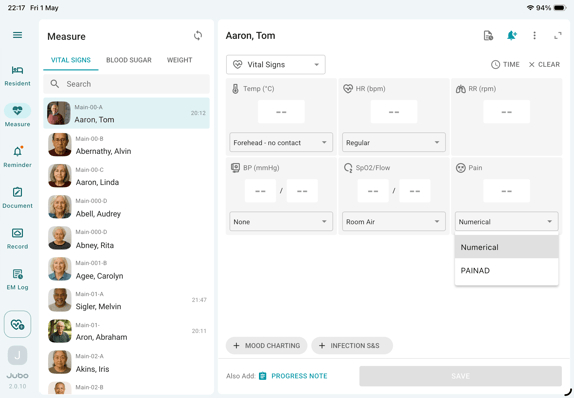
Task: Expand the panel to fullscreen
Action: (x=558, y=36)
